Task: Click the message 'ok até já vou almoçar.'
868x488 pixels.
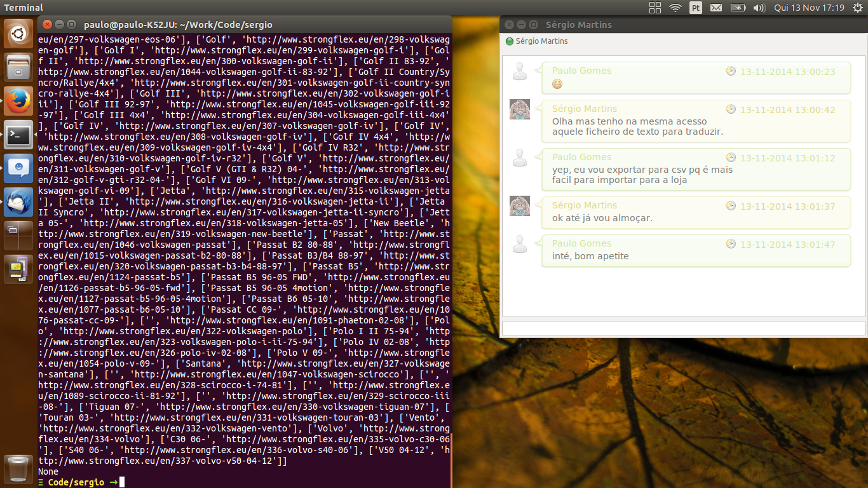Action: point(602,218)
